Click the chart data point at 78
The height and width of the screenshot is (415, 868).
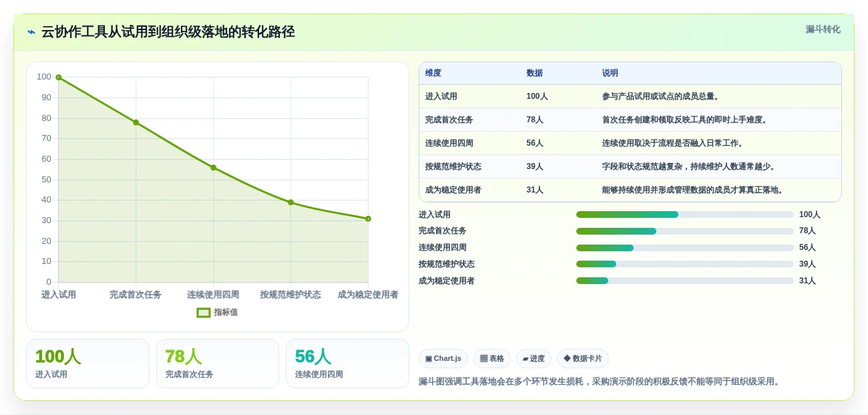click(136, 122)
